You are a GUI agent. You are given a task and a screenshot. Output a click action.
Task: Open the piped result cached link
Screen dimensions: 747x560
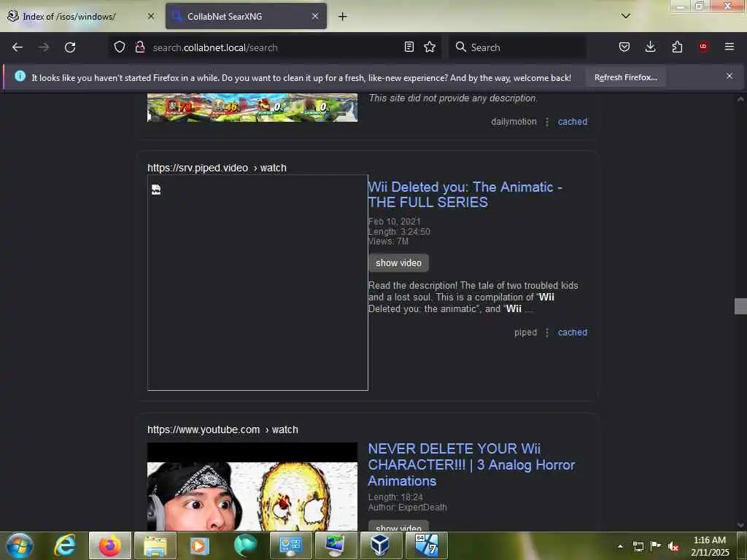tap(573, 332)
